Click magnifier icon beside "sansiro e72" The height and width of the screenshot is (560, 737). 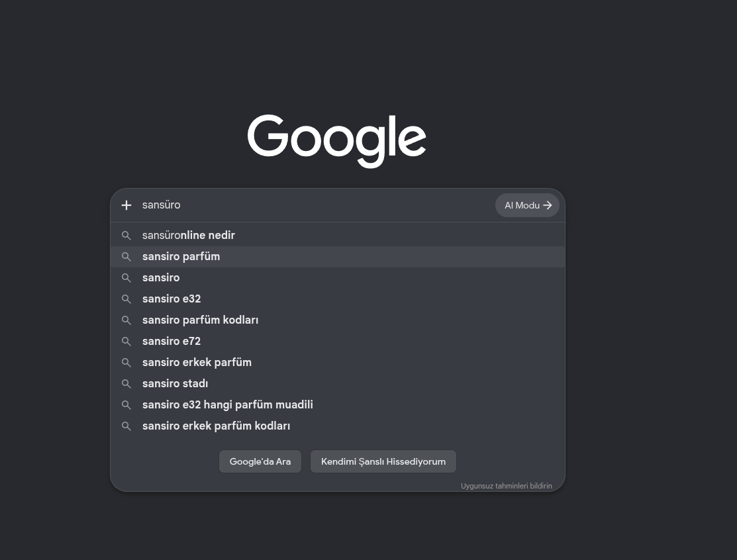[126, 341]
